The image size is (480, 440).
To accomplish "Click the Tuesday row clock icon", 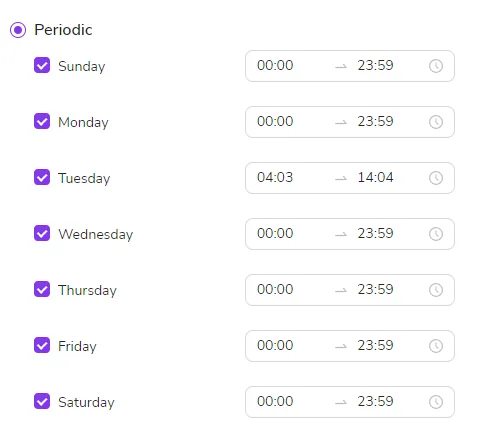I will pyautogui.click(x=436, y=178).
